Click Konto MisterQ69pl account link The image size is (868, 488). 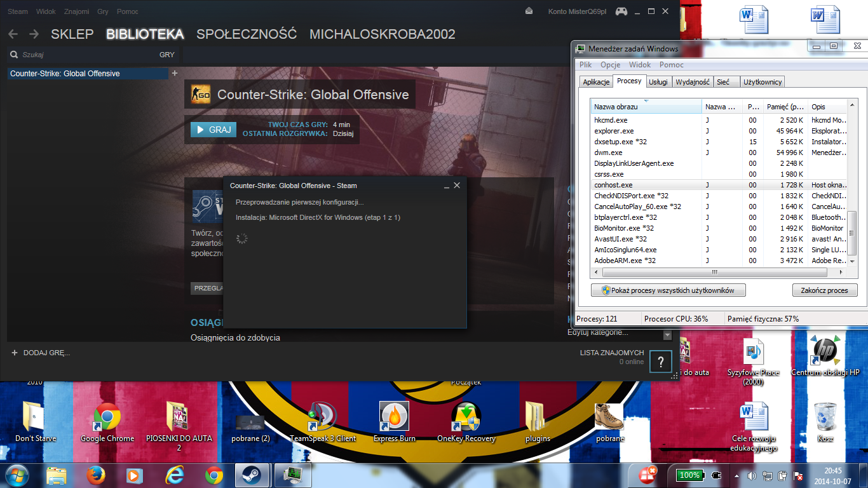pyautogui.click(x=578, y=11)
